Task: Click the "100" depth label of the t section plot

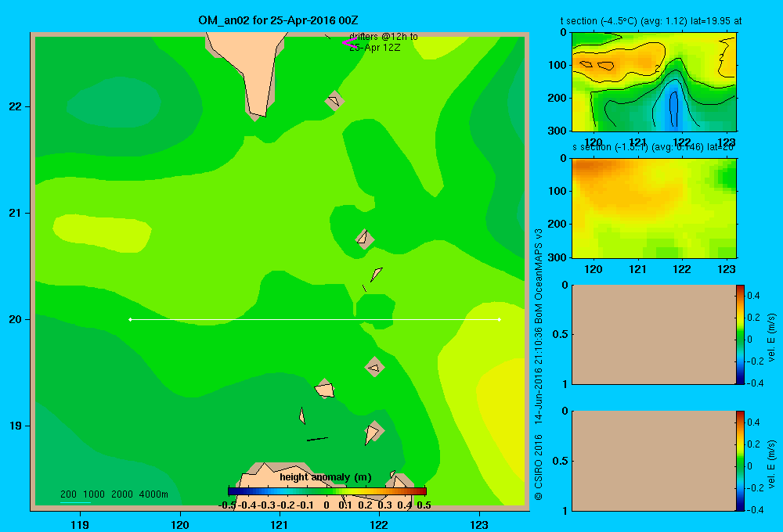Action: pos(557,66)
